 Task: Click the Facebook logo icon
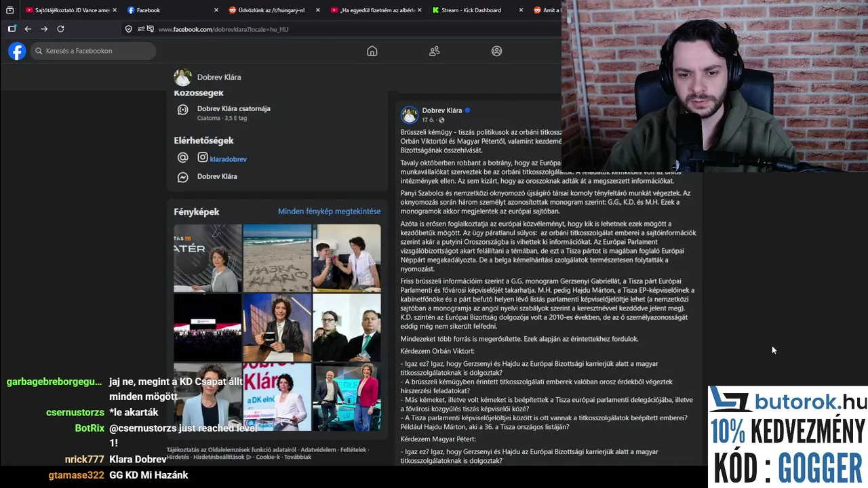pyautogui.click(x=17, y=51)
